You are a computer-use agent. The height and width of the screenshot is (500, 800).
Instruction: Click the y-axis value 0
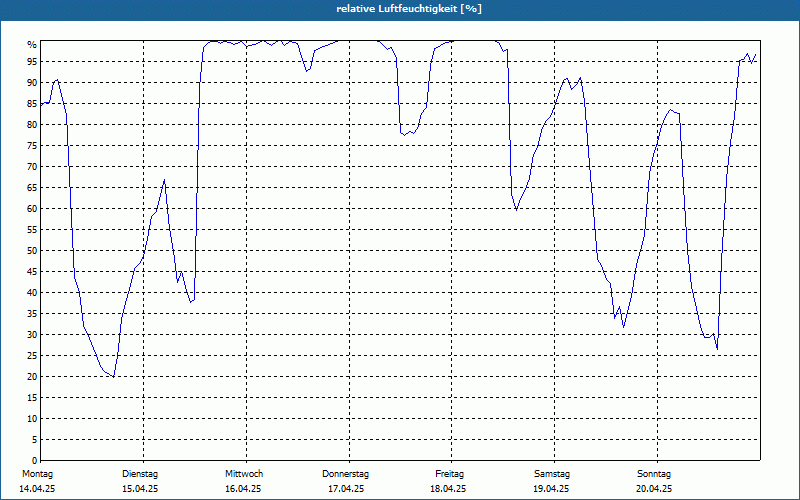[34, 461]
